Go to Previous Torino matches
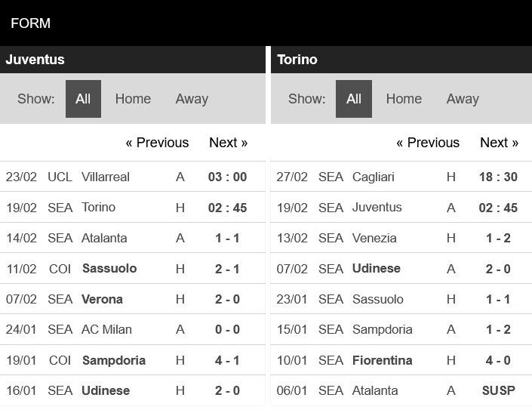 tap(428, 143)
